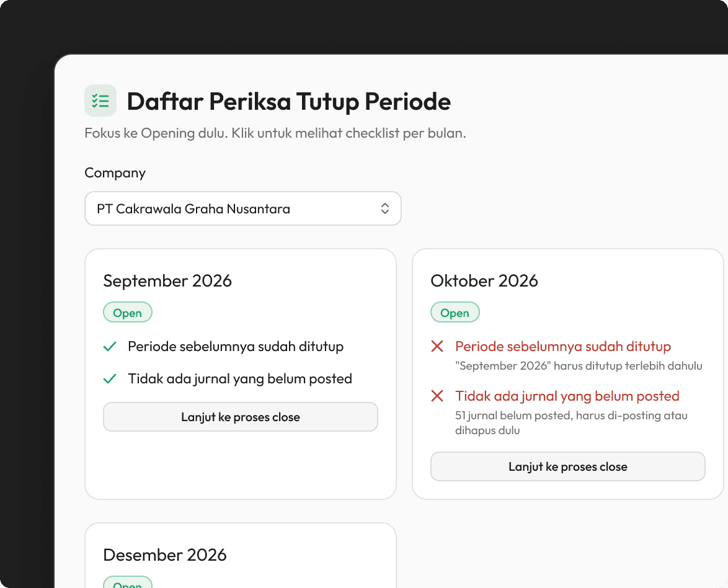Click the green checkmark for Periode sebelumnya sudah ditutup
Screen dimensions: 728x588
(110, 347)
